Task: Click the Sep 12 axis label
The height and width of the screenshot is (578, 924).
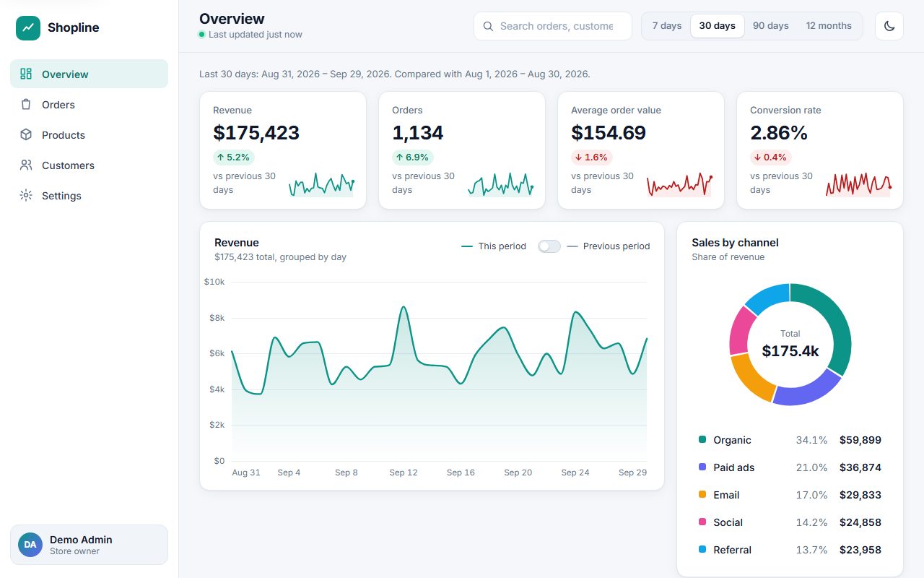Action: click(404, 473)
